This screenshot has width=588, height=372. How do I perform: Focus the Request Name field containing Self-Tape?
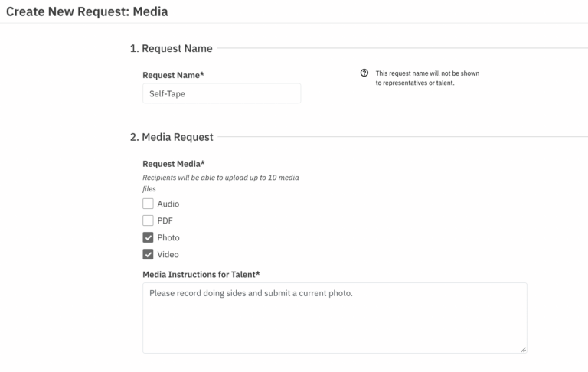pos(221,93)
